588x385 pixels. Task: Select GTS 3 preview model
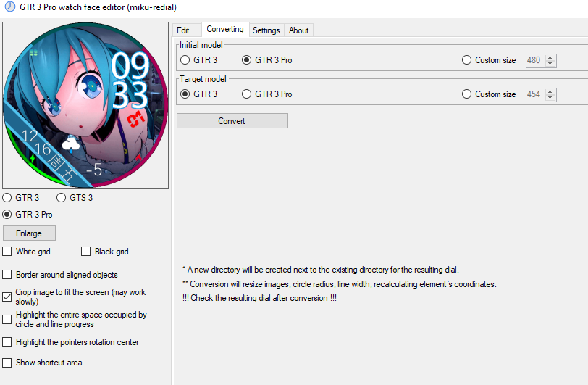(x=75, y=197)
